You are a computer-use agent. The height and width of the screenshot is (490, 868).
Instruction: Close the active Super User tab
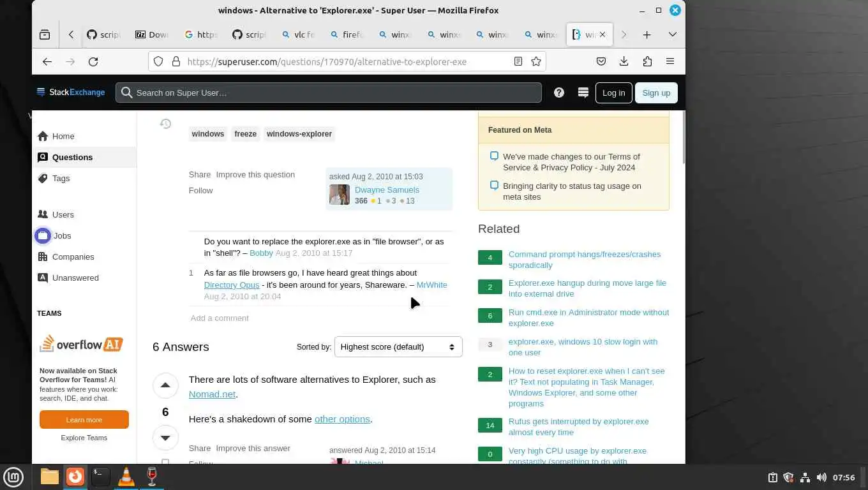pyautogui.click(x=602, y=34)
